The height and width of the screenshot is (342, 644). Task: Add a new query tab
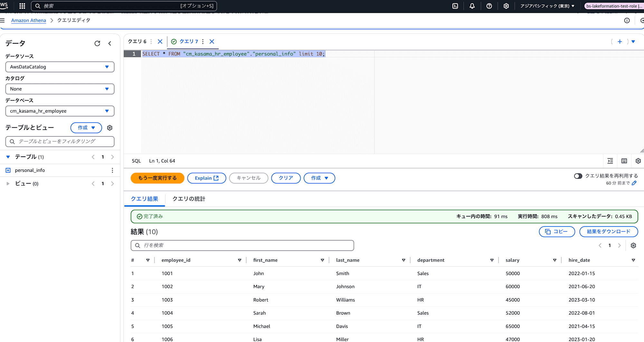[620, 42]
